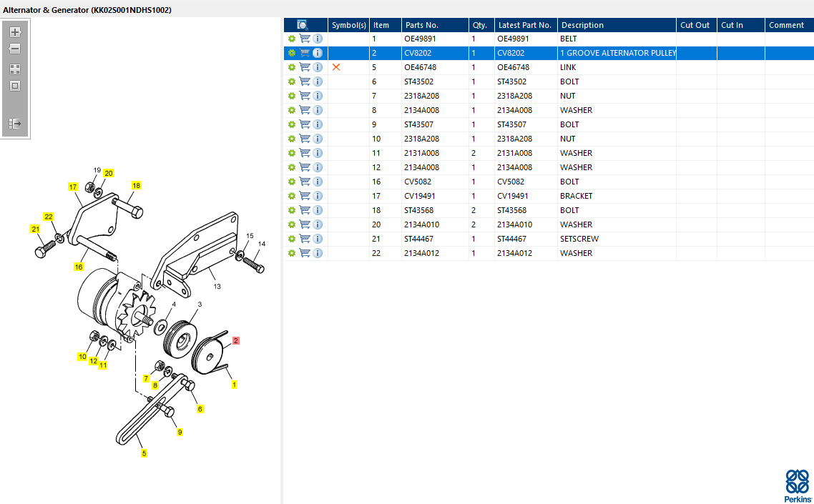Show info for item 8 WASHER
The height and width of the screenshot is (504, 814).
click(318, 110)
